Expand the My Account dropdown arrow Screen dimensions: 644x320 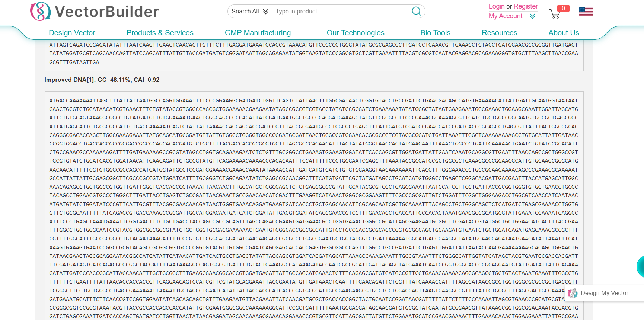click(x=533, y=16)
